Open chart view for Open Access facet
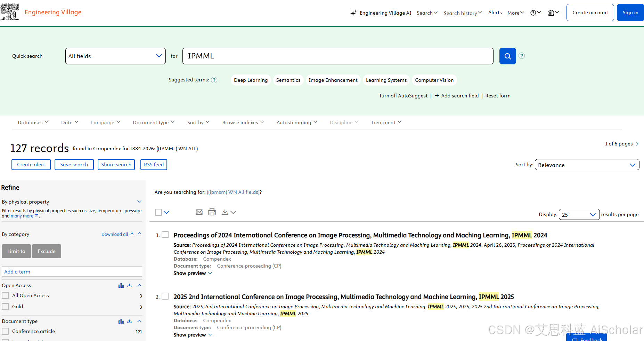Screen dimensions: 644x341 click(x=121, y=285)
